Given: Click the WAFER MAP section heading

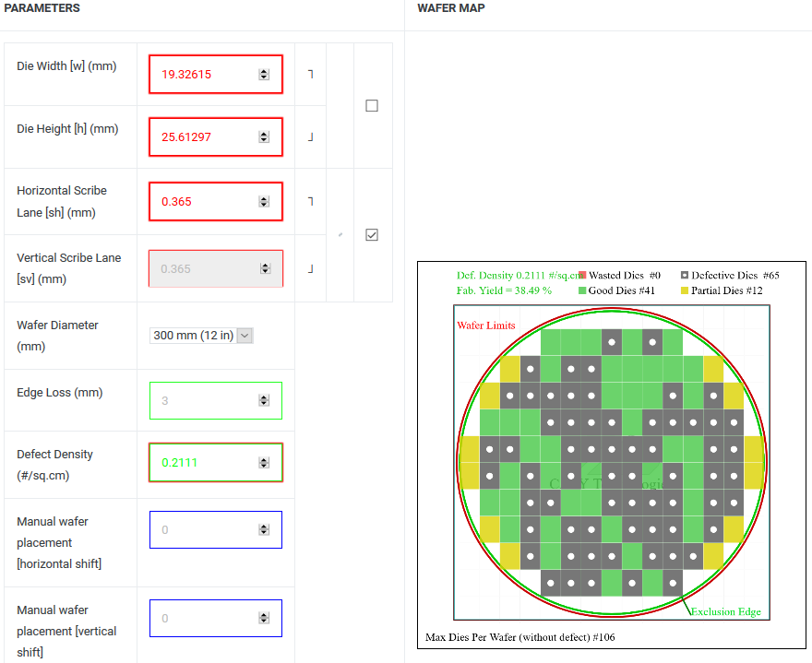Looking at the screenshot, I should [451, 8].
